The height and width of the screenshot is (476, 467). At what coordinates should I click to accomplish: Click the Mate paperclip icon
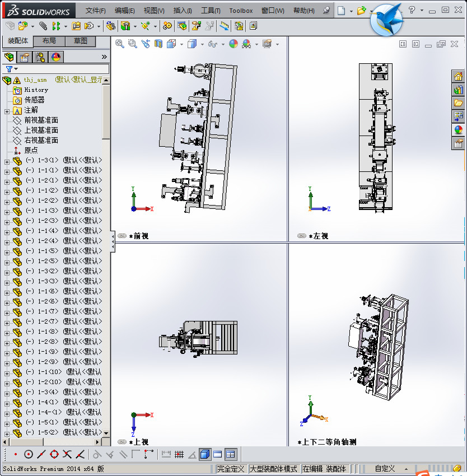click(44, 26)
